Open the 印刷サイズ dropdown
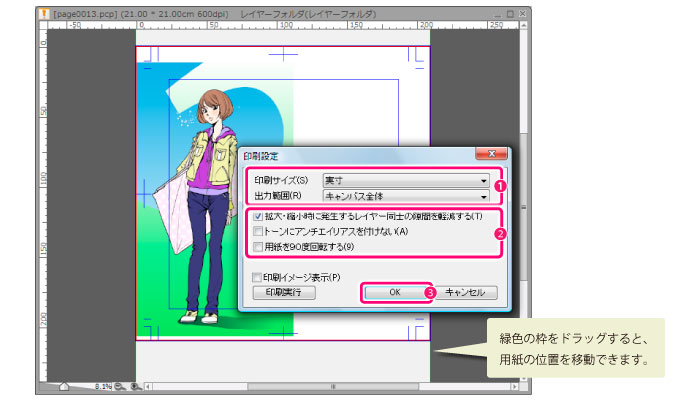The image size is (696, 399). 406,180
